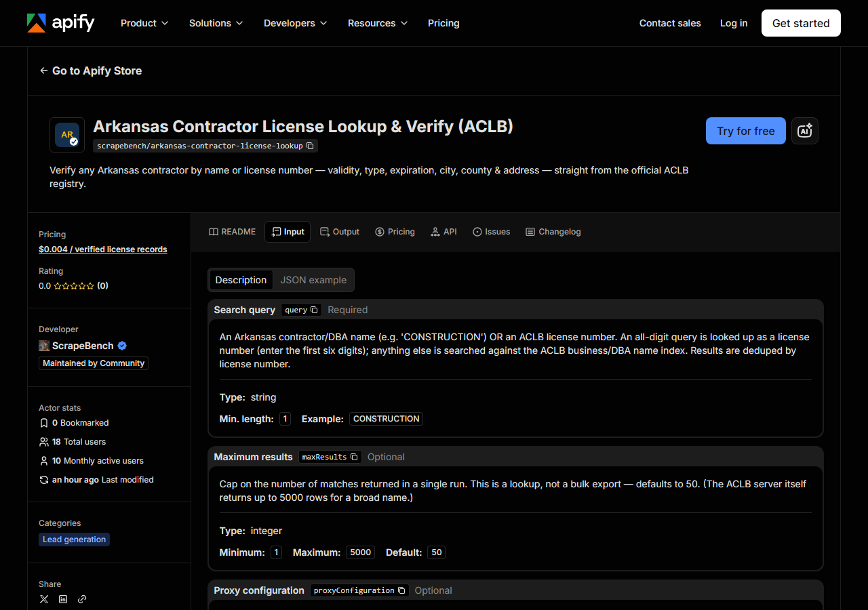Copy the query field key
This screenshot has width=868, height=610.
pos(314,310)
